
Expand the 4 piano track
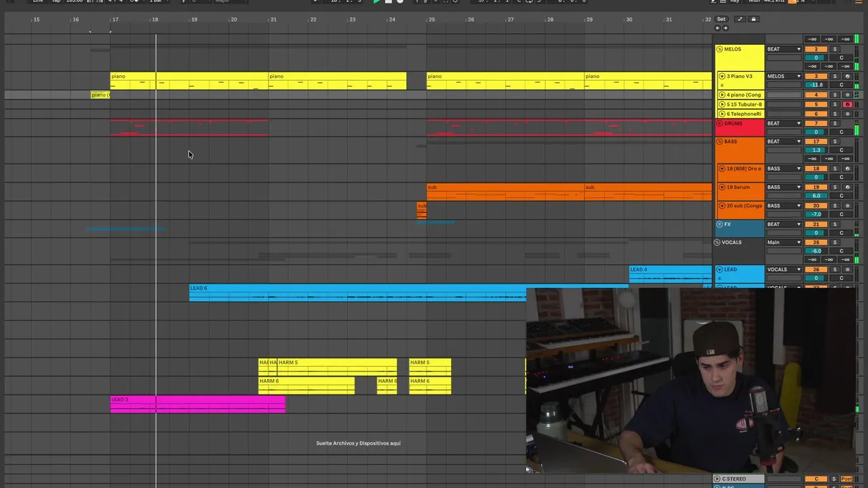pyautogui.click(x=722, y=95)
